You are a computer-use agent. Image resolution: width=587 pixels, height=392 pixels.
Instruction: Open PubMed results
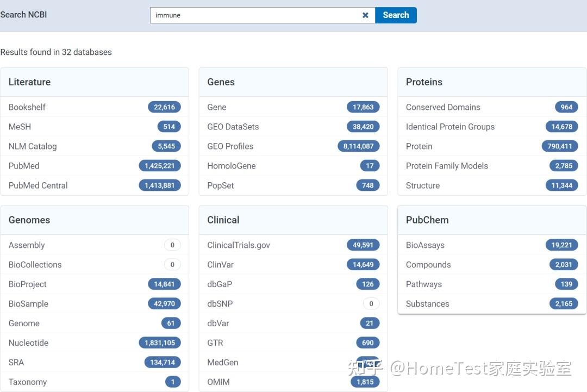(24, 166)
